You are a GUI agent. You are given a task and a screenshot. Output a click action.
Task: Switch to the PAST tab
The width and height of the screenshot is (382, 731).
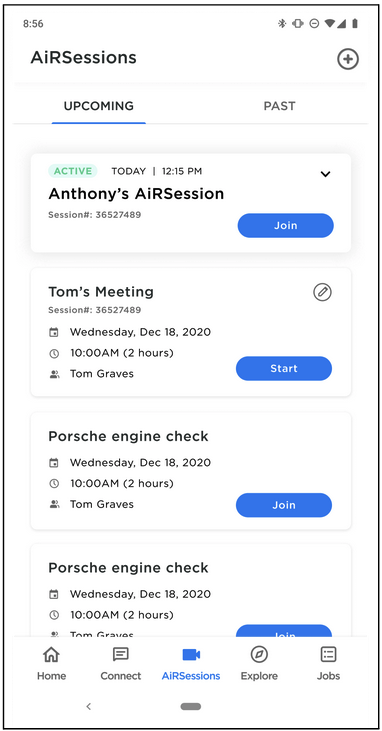point(279,106)
